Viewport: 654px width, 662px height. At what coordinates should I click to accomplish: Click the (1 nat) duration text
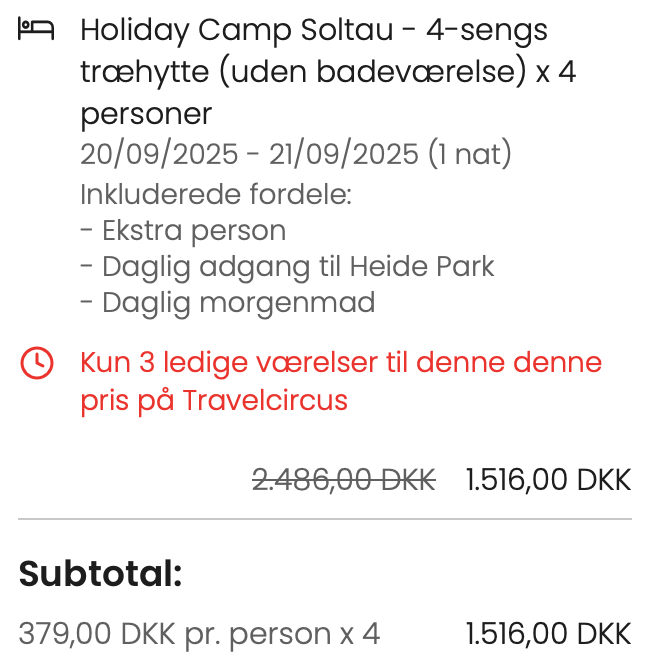point(470,154)
